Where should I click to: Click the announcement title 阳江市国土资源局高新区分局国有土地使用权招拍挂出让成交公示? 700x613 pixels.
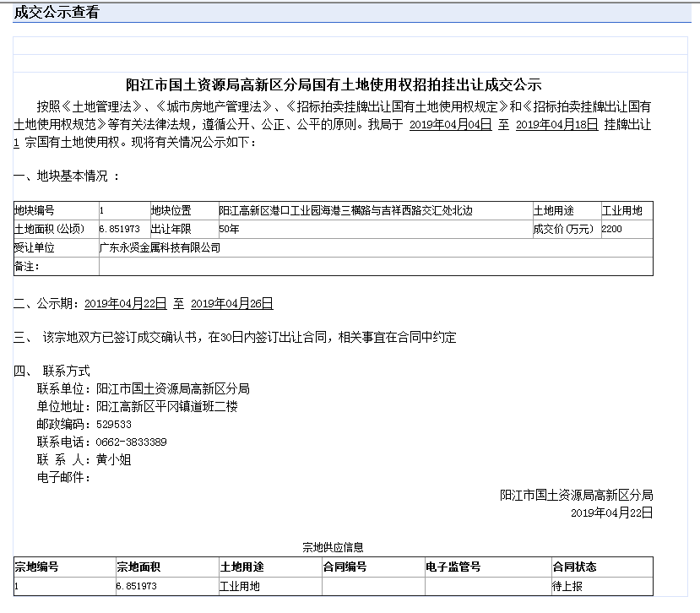click(334, 84)
